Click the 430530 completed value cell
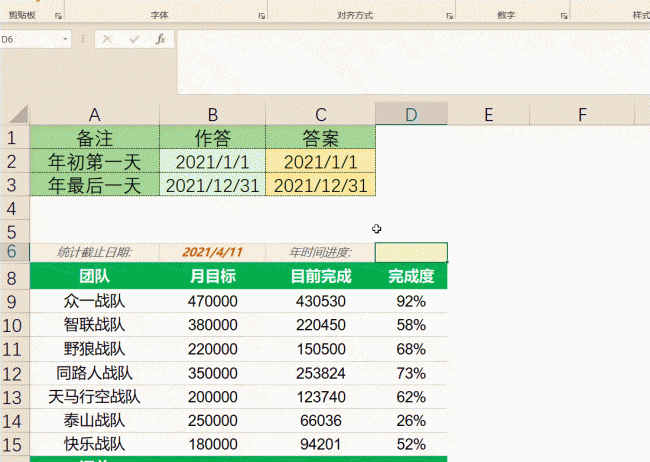Screen dimensions: 650x462 coord(320,301)
